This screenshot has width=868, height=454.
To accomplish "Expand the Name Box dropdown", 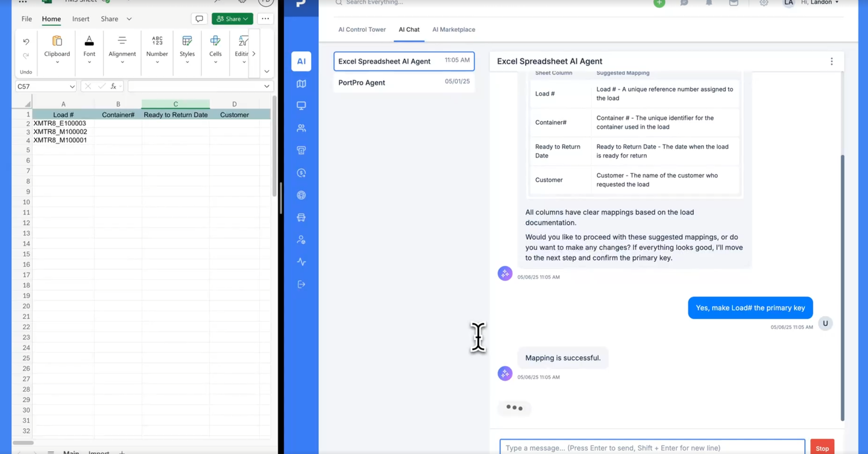I will pyautogui.click(x=72, y=87).
